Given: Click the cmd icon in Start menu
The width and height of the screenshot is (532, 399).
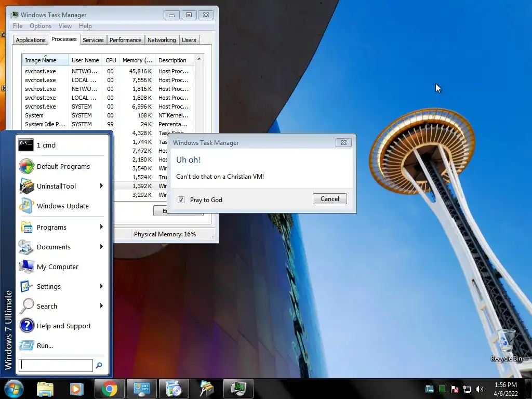Looking at the screenshot, I should coord(26,145).
